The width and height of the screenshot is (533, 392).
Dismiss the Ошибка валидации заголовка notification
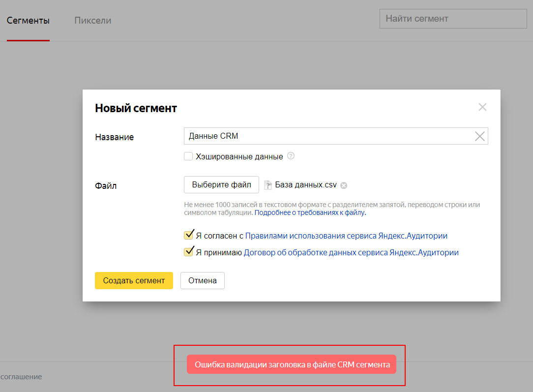(291, 364)
